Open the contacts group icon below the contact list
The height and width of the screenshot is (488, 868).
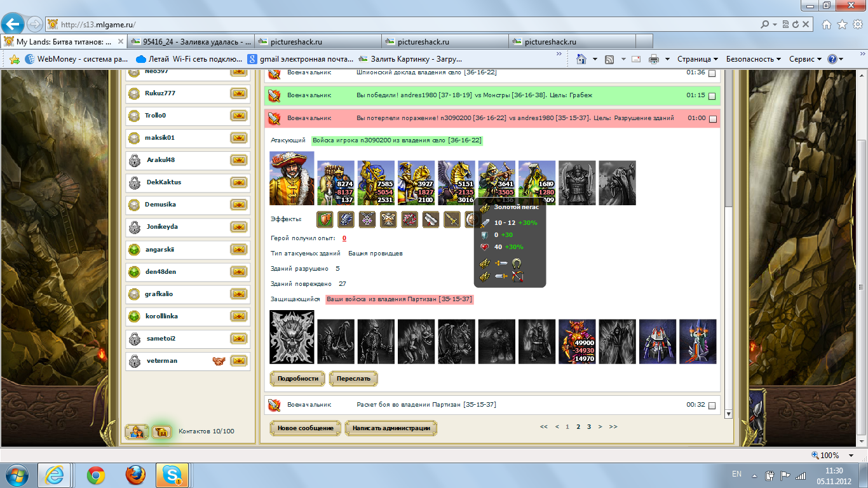(137, 432)
